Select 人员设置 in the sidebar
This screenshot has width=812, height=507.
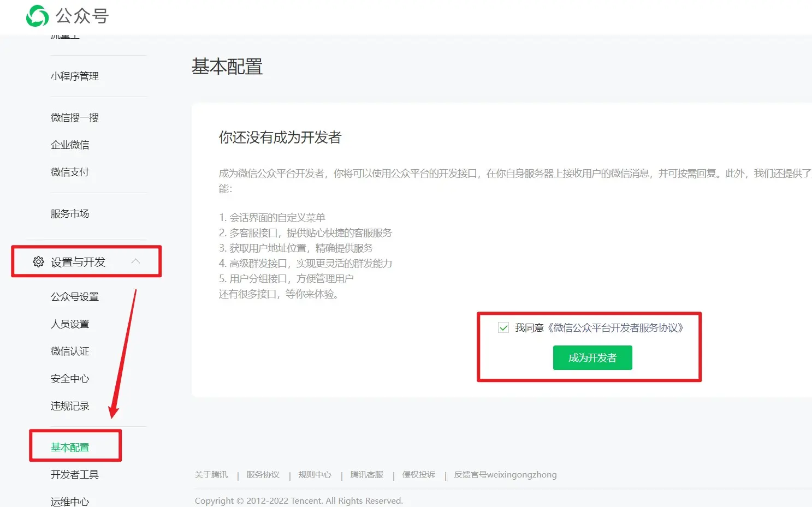(x=70, y=324)
